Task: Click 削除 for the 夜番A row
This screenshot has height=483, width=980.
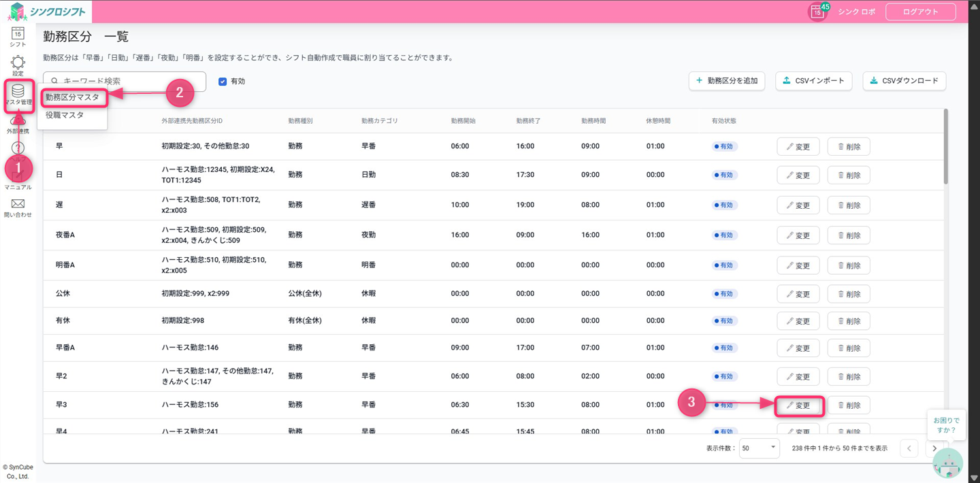Action: point(849,235)
